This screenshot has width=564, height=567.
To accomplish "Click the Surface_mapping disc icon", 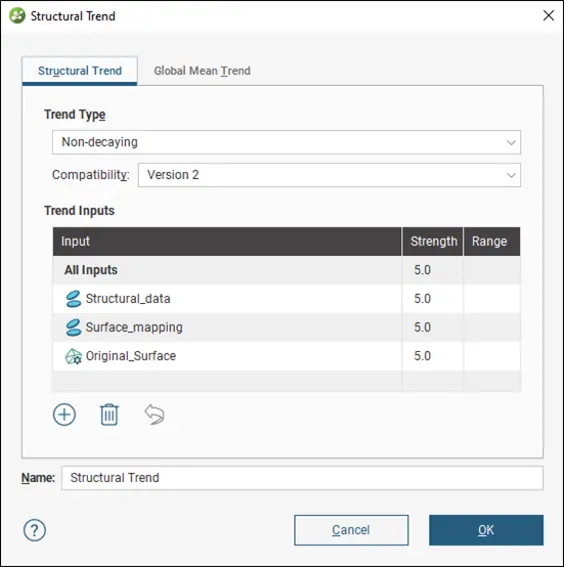I will tap(73, 327).
